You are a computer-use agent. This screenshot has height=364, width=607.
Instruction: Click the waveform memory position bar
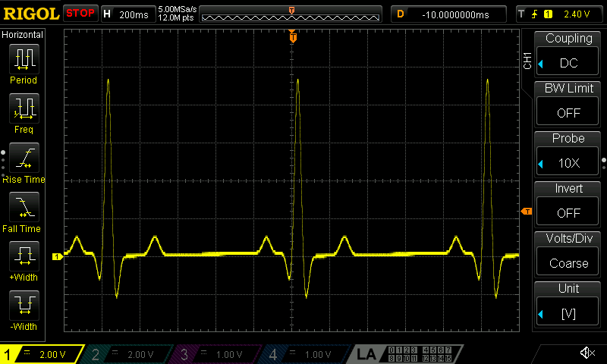tap(292, 14)
